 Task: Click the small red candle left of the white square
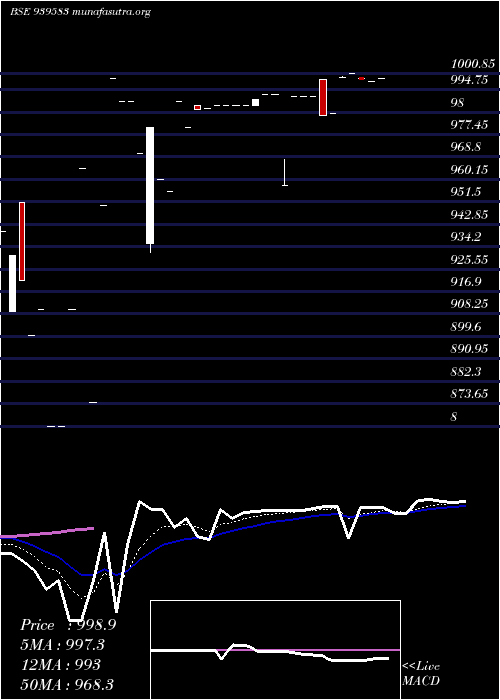click(x=197, y=107)
